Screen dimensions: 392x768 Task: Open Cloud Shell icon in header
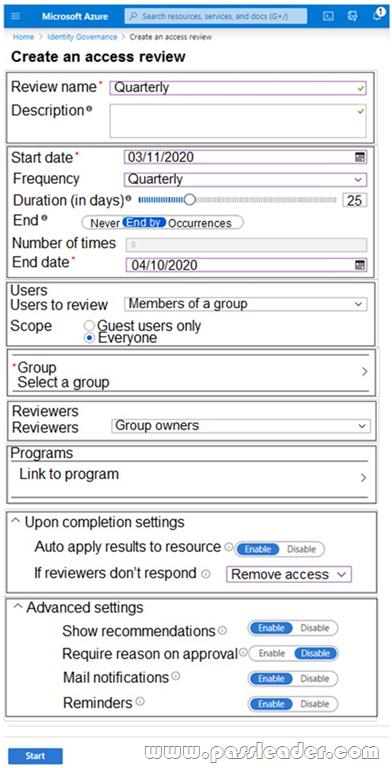[328, 16]
